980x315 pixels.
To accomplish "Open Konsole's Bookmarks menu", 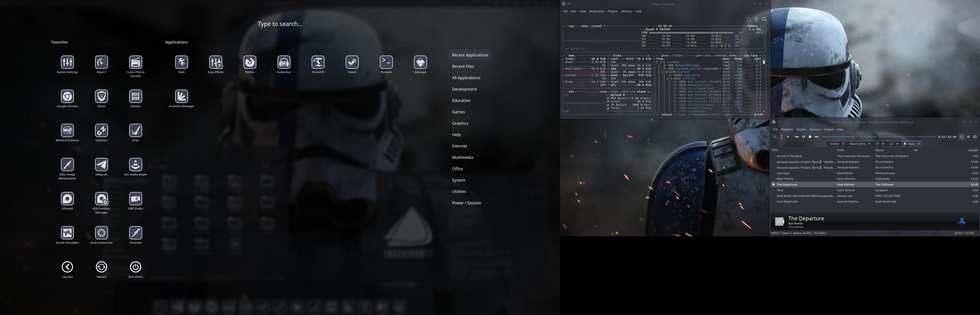I will click(597, 11).
